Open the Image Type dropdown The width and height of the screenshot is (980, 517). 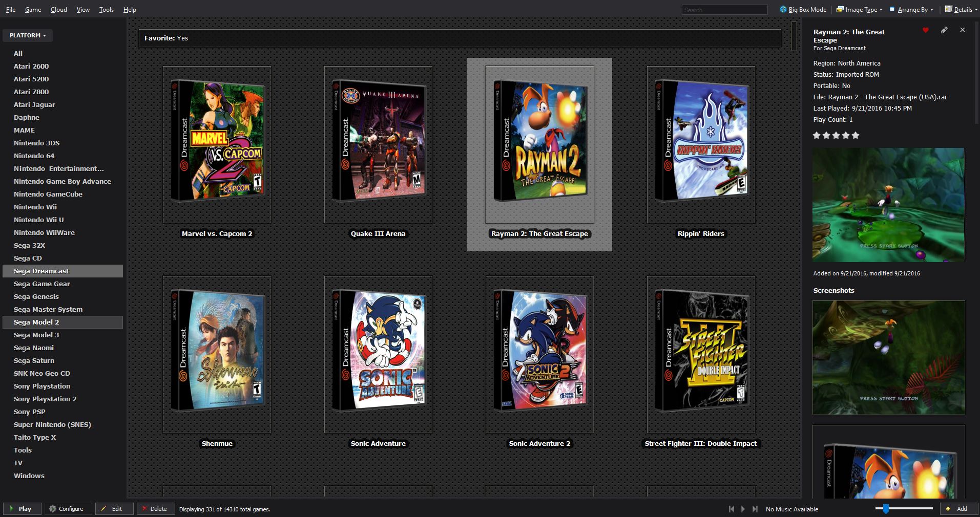[860, 9]
